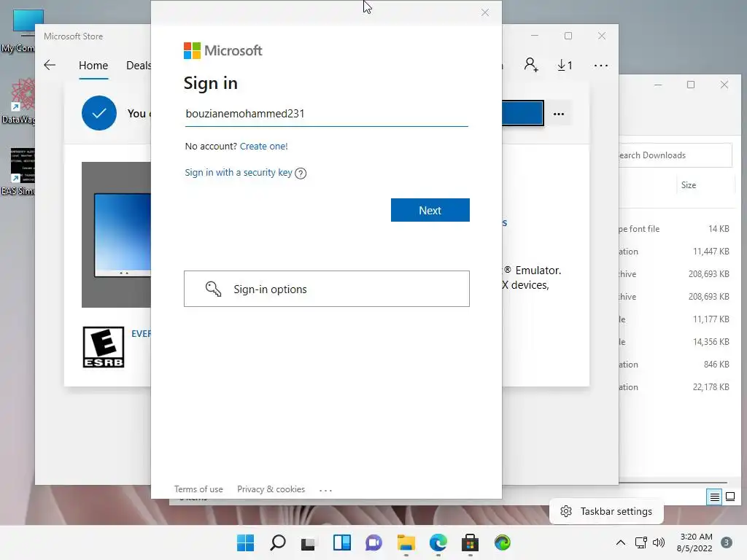Screen dimensions: 747x560
Task: Open security key help question mark icon
Action: point(301,174)
